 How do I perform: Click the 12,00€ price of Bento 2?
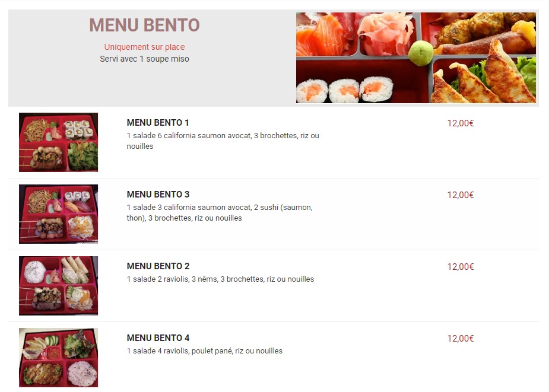pos(461,267)
